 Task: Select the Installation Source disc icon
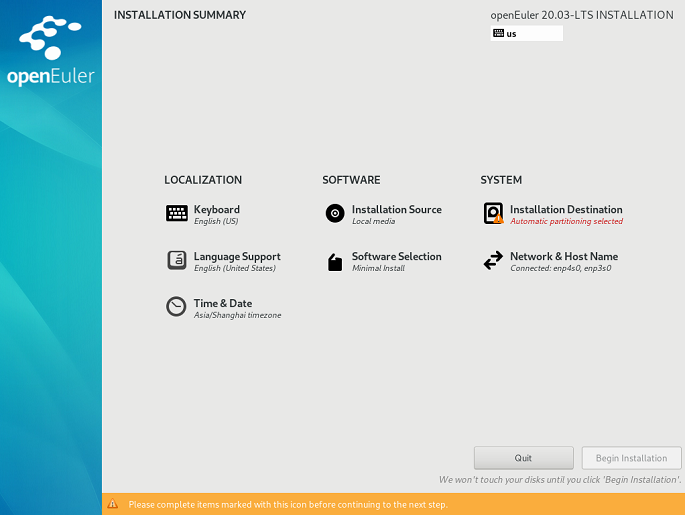335,213
